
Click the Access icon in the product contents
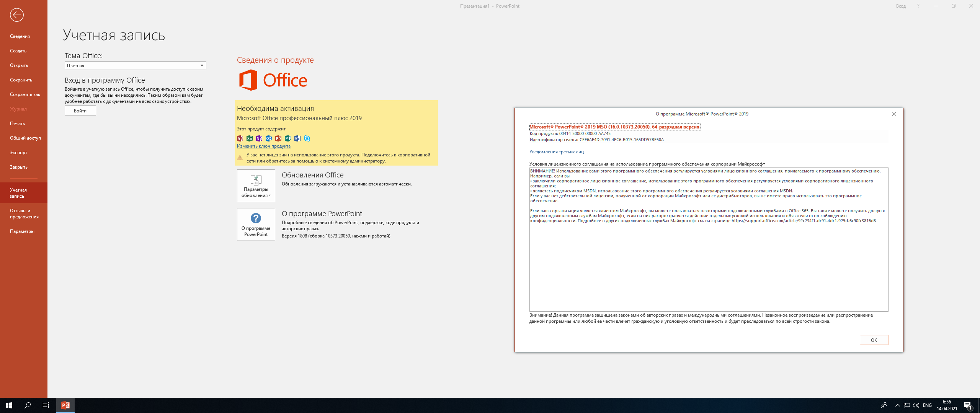(x=240, y=138)
